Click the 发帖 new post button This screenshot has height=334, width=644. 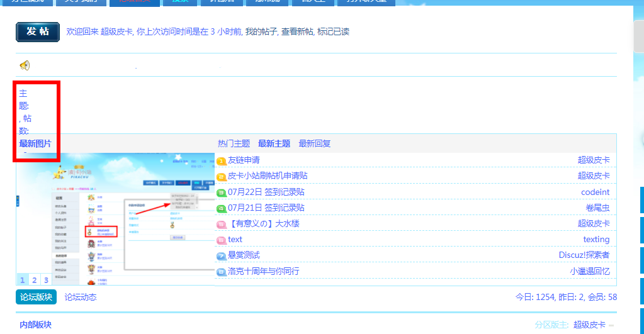coord(38,31)
